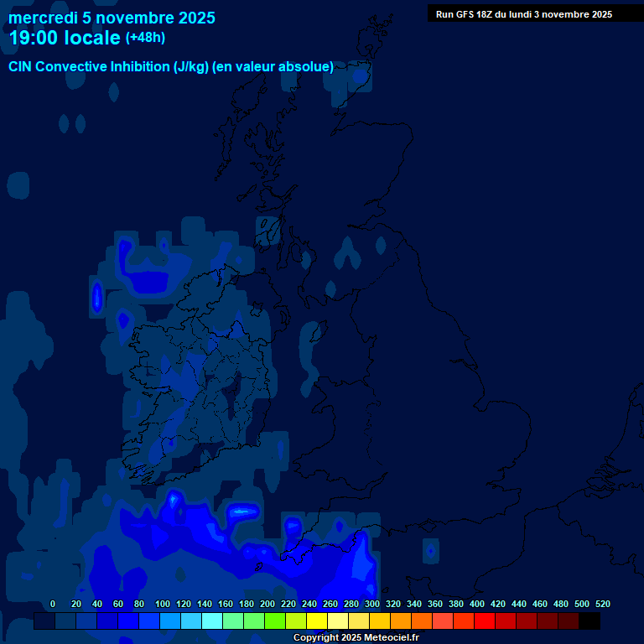Click the pale green swatch between 160 and 180

(233, 621)
